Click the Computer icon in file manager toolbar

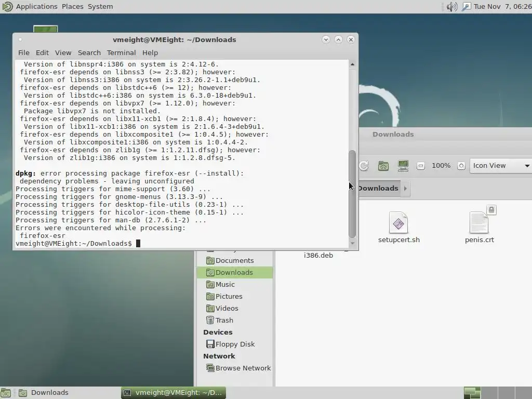click(403, 166)
